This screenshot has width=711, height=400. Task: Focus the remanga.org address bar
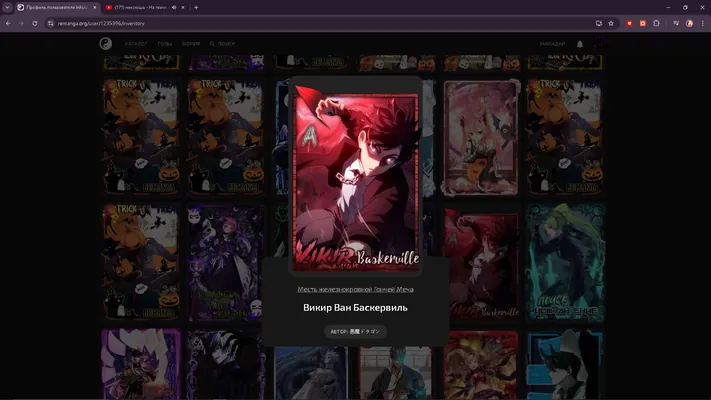[x=317, y=23]
